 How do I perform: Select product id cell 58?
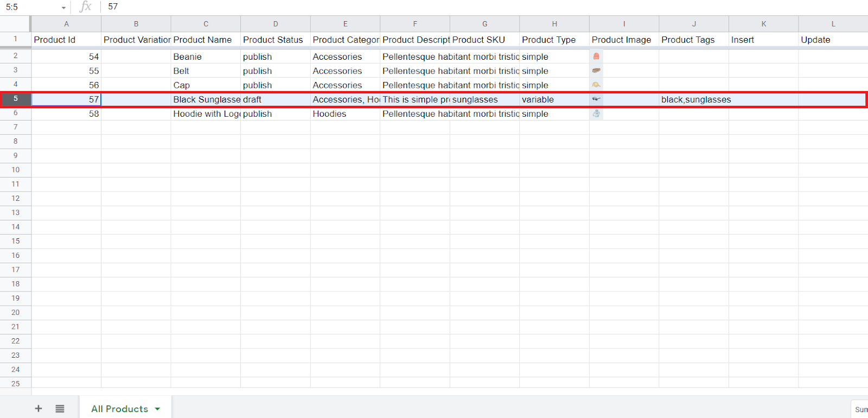coord(66,113)
